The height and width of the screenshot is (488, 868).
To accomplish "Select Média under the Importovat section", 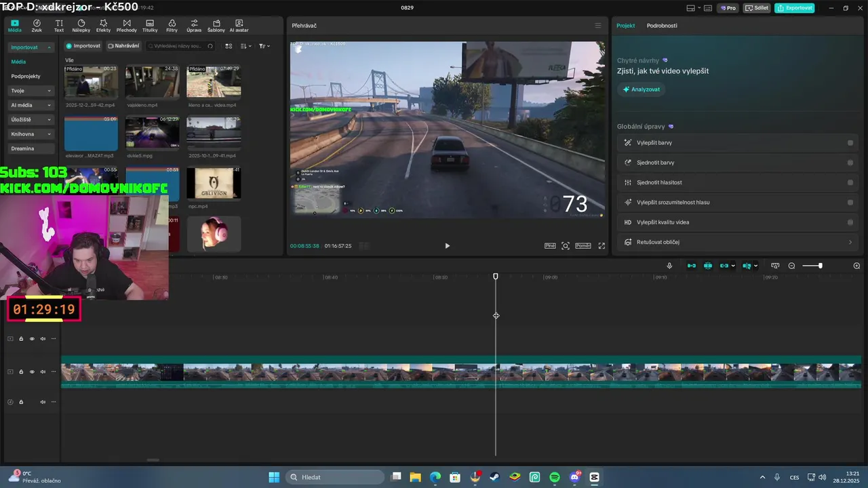I will [18, 62].
